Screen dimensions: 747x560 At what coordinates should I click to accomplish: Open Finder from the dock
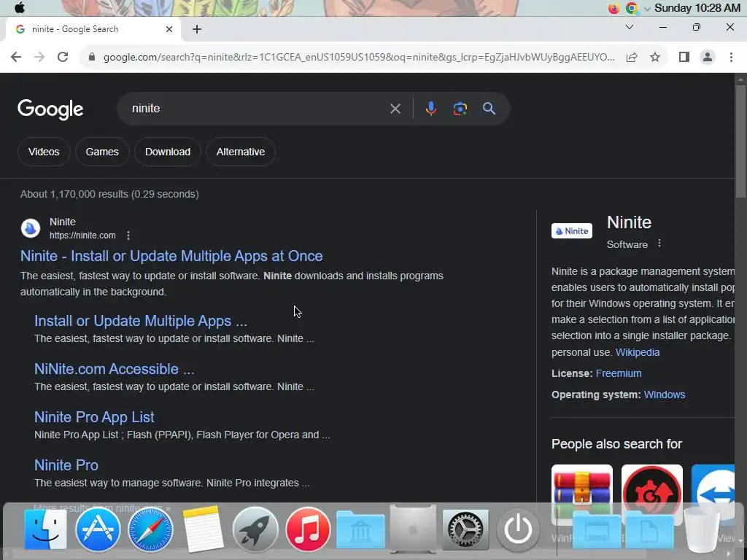(45, 529)
